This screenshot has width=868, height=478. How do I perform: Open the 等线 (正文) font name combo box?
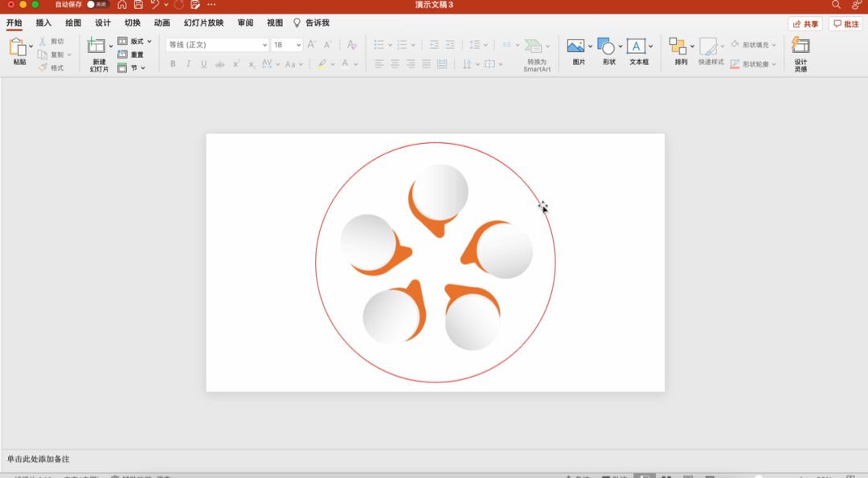click(218, 45)
